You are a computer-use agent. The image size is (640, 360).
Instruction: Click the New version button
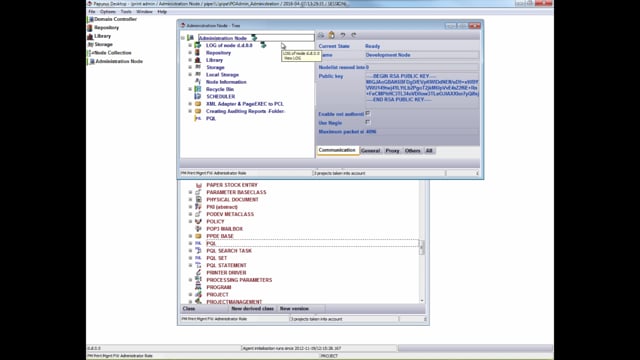click(x=294, y=309)
